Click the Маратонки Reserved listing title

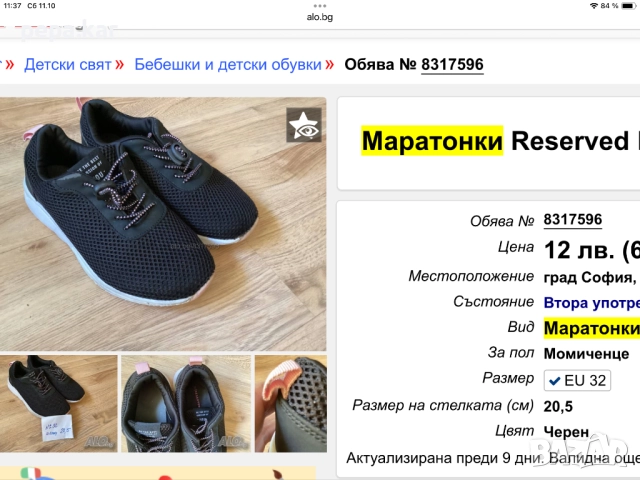[500, 141]
